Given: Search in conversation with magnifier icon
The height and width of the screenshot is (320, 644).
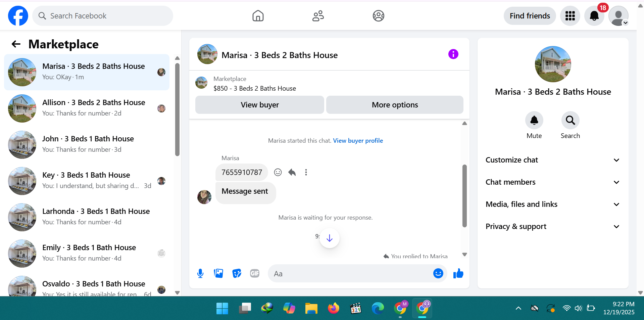Looking at the screenshot, I should point(570,120).
